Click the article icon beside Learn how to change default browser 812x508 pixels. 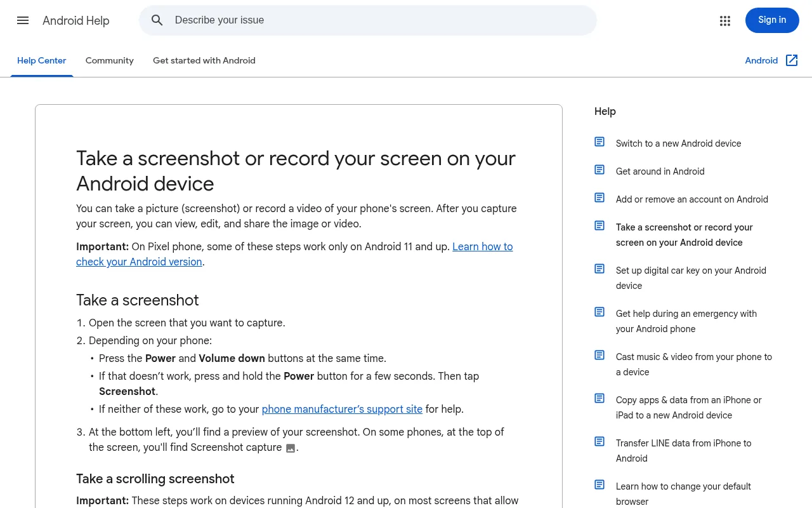(x=599, y=485)
